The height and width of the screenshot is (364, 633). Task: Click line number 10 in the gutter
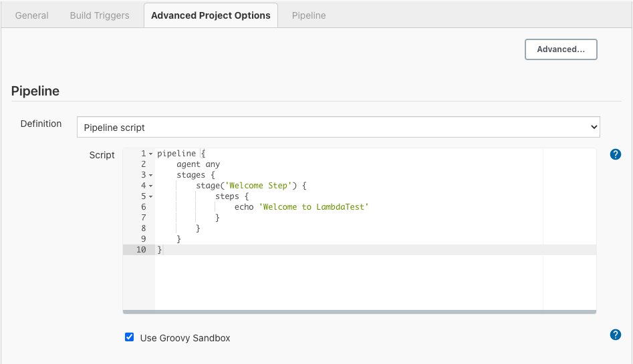click(140, 250)
